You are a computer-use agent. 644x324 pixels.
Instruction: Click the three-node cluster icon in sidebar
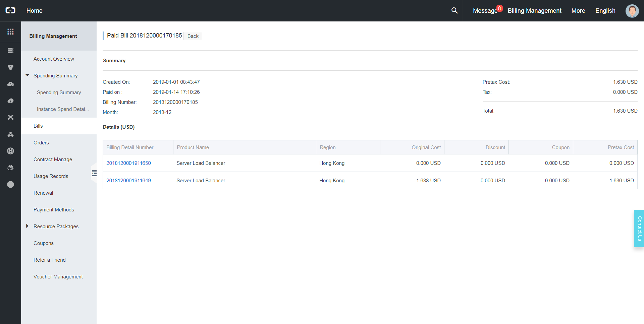click(x=10, y=134)
